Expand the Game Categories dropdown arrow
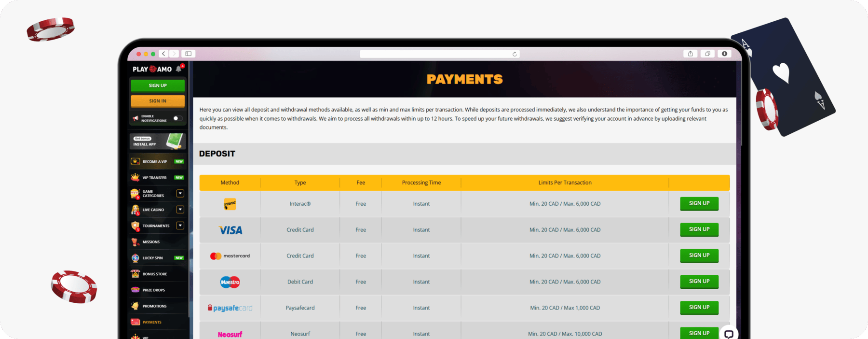Screen dimensions: 868x339 coord(180,194)
